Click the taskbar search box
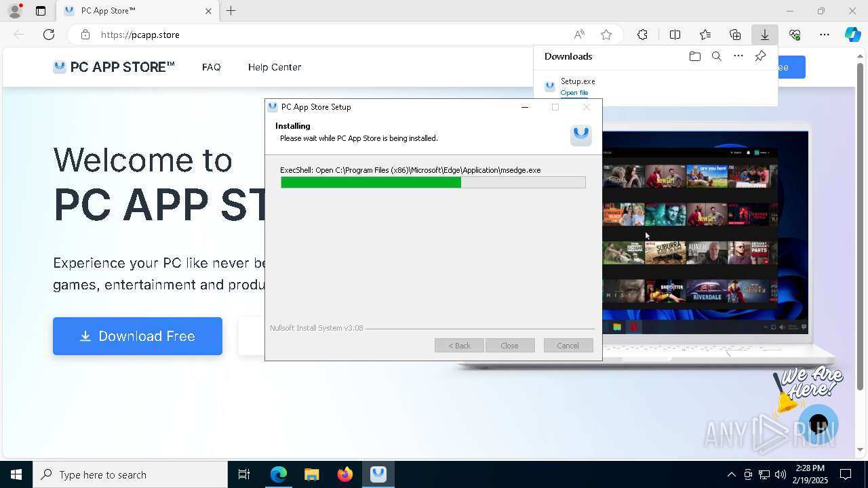 pyautogui.click(x=130, y=474)
